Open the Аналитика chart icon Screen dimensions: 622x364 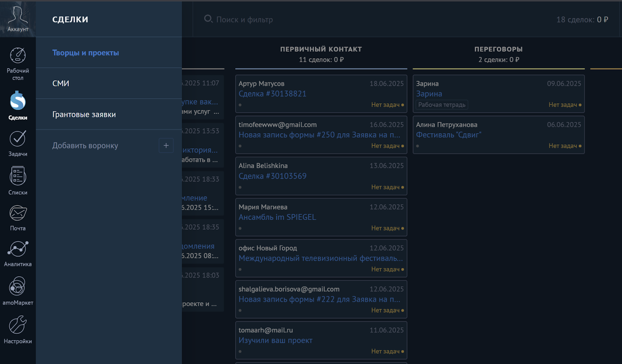tap(17, 249)
